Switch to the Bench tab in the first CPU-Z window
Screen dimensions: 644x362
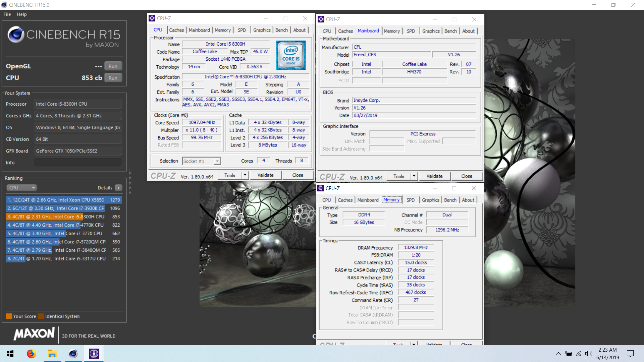[281, 30]
